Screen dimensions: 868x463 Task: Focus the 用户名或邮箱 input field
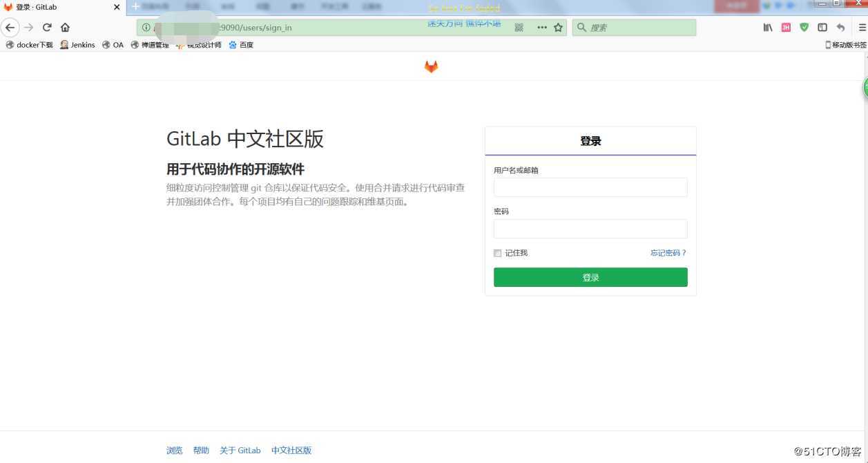click(x=590, y=187)
